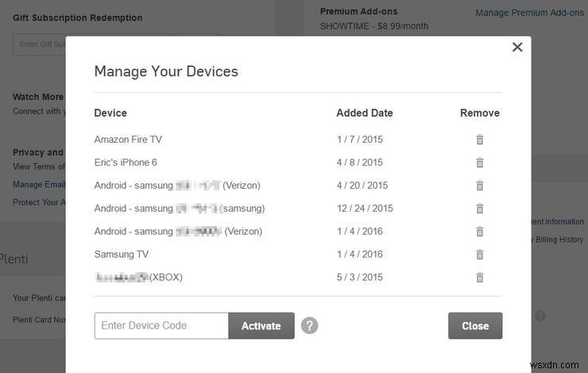Focus the Enter Device Code field

[x=161, y=326]
